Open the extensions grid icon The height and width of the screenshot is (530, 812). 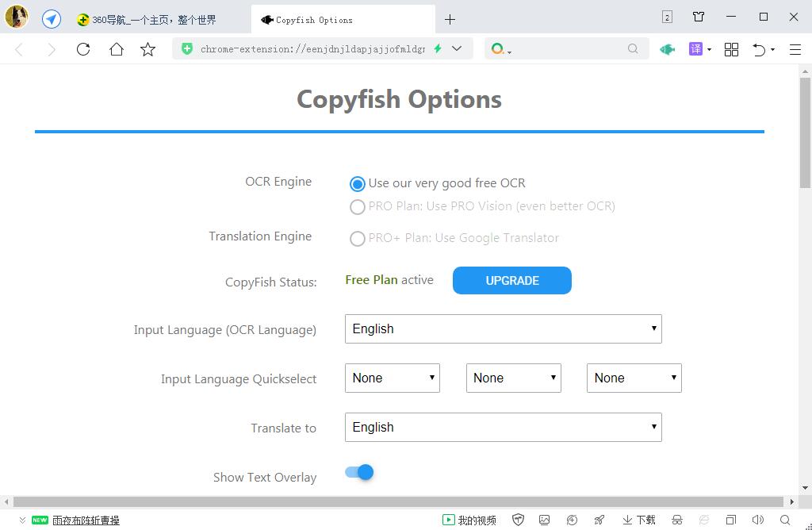point(731,49)
